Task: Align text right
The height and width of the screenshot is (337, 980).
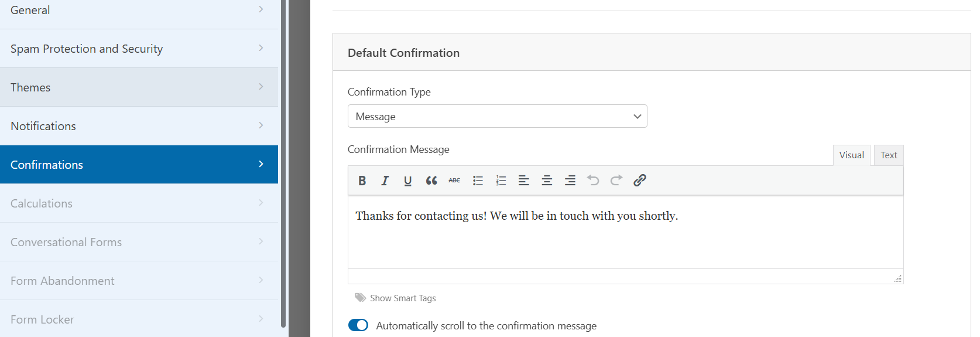Action: 570,181
